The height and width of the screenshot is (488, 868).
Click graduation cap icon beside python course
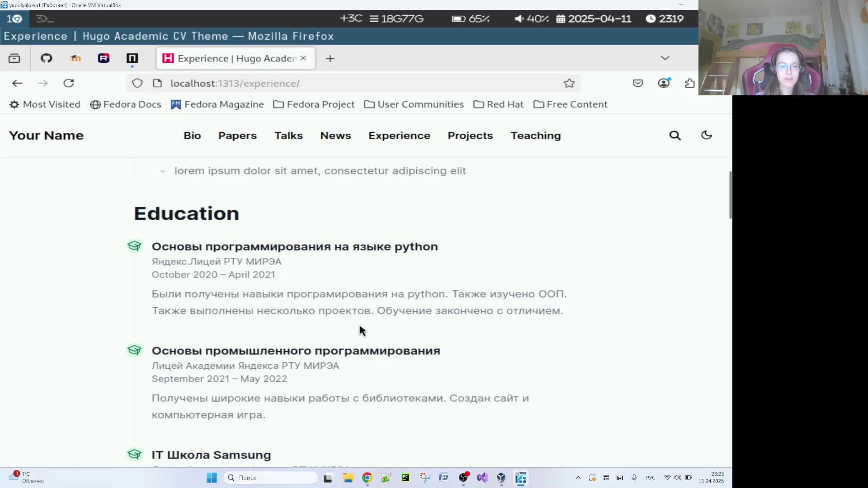(134, 246)
